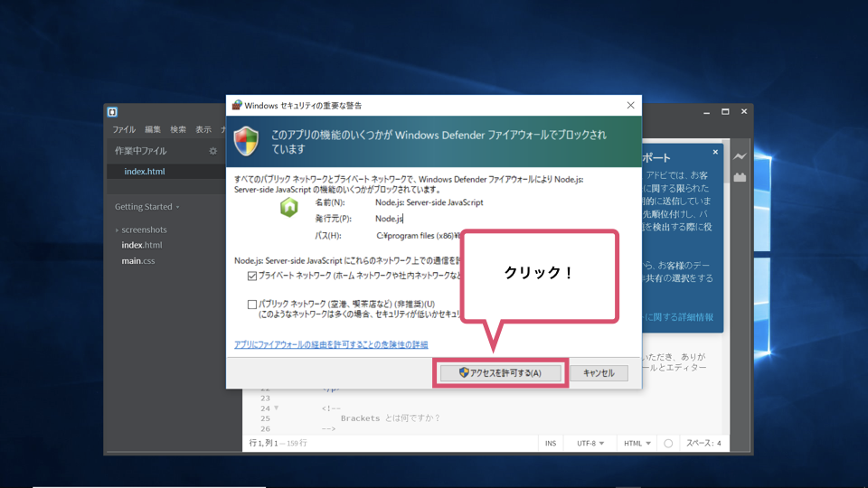Click the キャンセル button in the firewall dialog
The width and height of the screenshot is (868, 488).
point(599,373)
